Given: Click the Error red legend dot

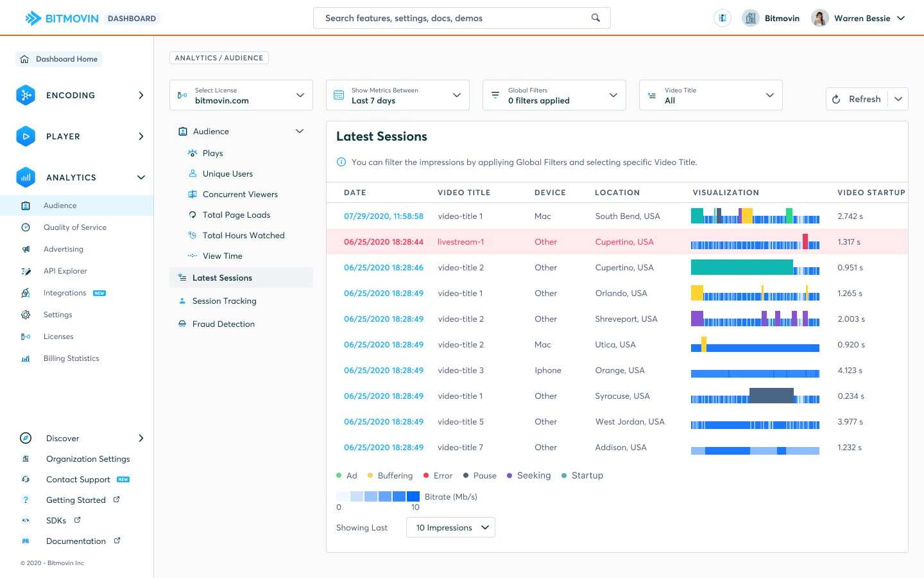Looking at the screenshot, I should pyautogui.click(x=426, y=475).
